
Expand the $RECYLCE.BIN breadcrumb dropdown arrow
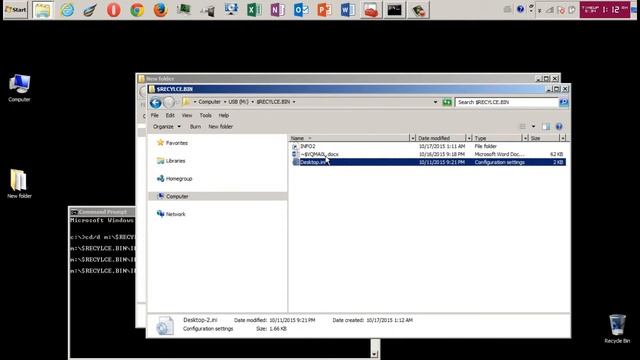tap(294, 102)
